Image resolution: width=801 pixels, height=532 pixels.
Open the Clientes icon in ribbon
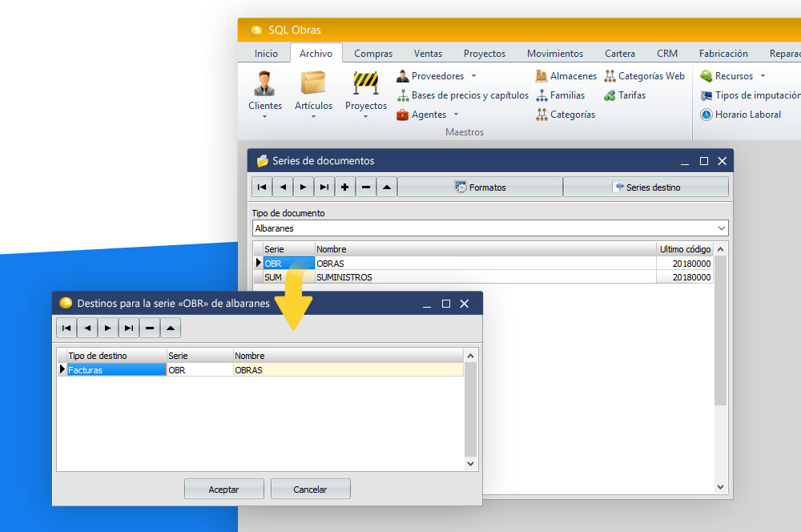pos(264,84)
